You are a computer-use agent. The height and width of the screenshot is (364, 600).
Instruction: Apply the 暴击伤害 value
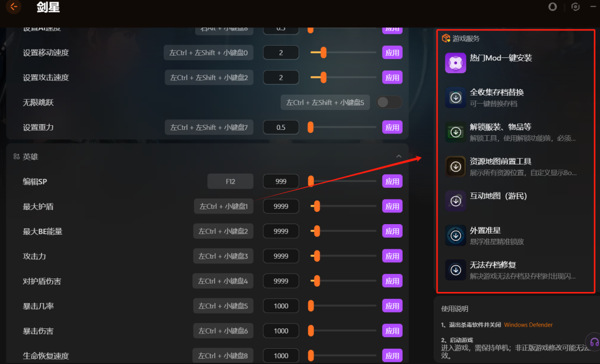(392, 331)
